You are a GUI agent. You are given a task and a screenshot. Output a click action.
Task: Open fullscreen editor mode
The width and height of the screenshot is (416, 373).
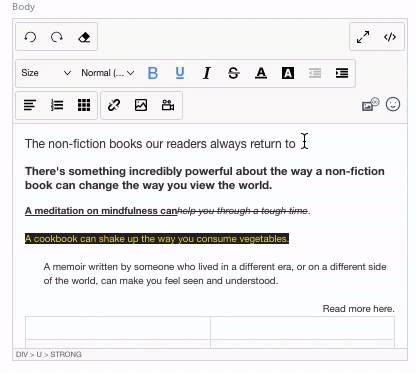pyautogui.click(x=363, y=37)
